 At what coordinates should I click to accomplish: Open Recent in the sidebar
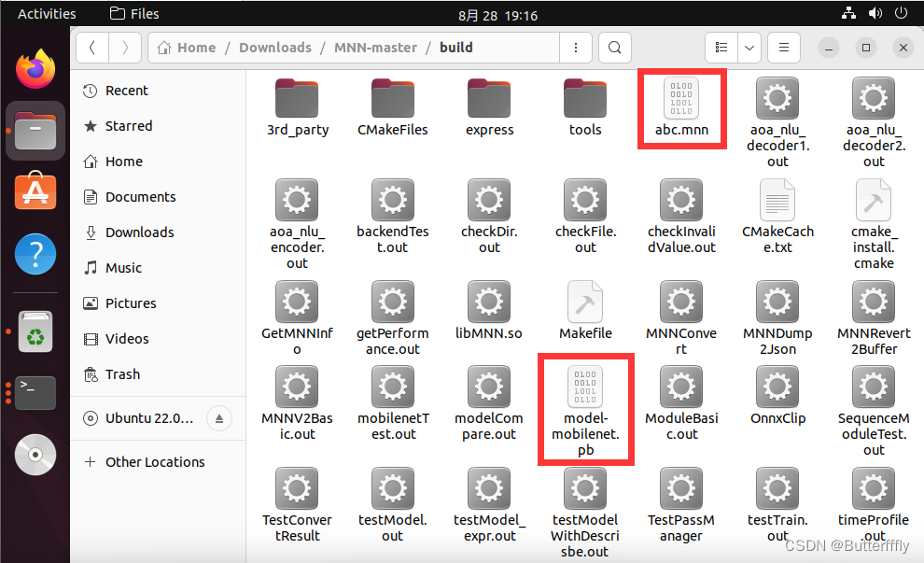click(158, 91)
